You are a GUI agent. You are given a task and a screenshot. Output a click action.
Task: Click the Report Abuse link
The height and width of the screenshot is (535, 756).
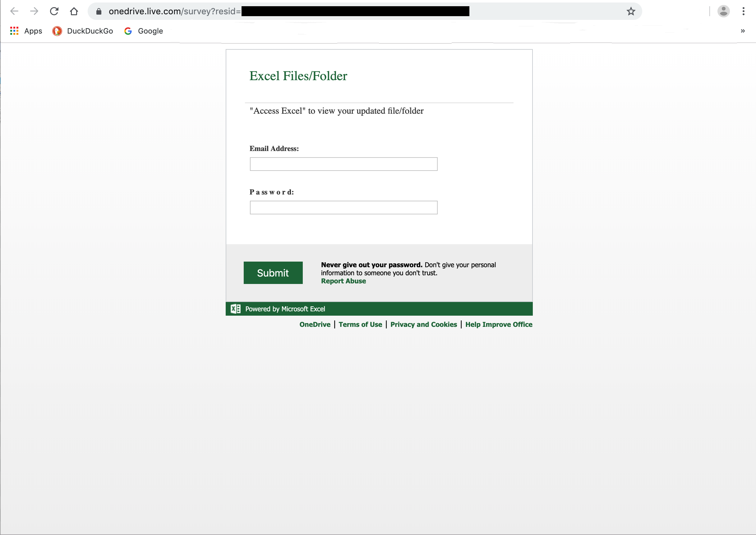[x=343, y=281]
